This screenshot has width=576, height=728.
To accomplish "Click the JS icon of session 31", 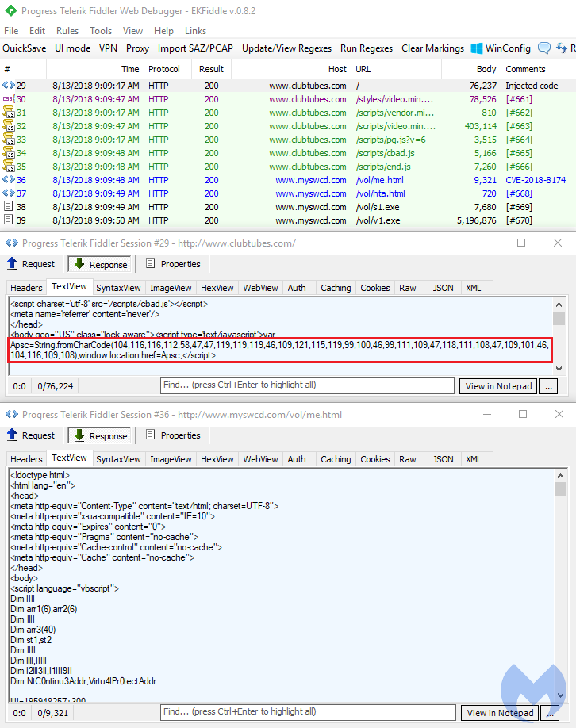I will pos(9,113).
